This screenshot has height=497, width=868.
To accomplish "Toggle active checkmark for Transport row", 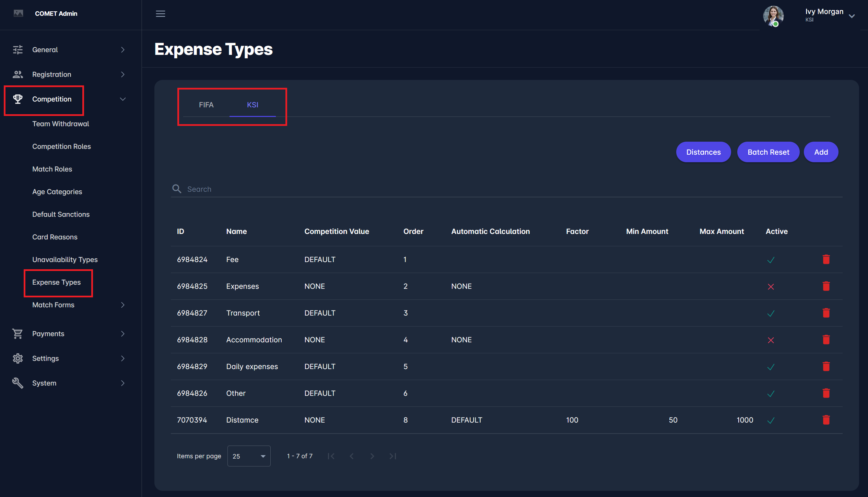I will point(771,313).
